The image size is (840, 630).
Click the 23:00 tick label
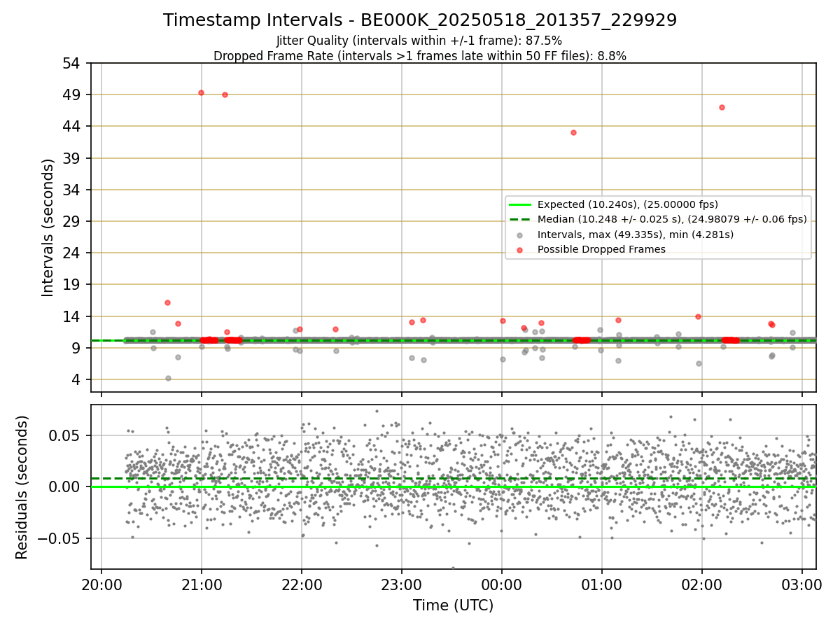402,584
